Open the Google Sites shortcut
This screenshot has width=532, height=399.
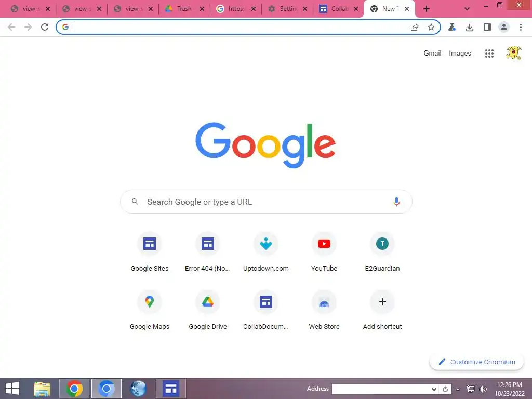coord(150,252)
